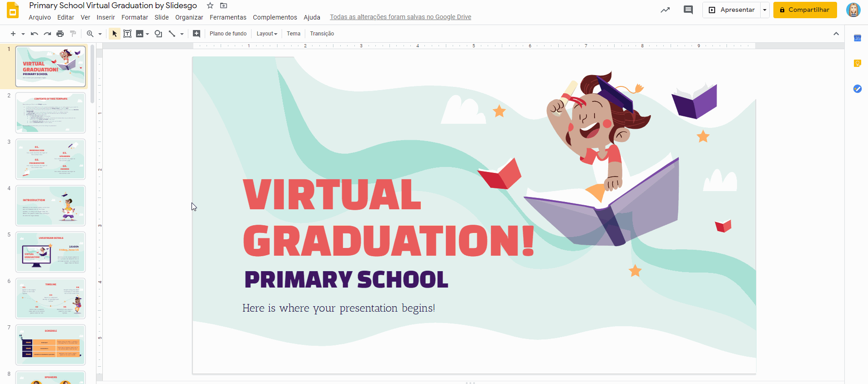Click the add comment toolbar icon
Viewport: 868px width, 384px height.
197,34
